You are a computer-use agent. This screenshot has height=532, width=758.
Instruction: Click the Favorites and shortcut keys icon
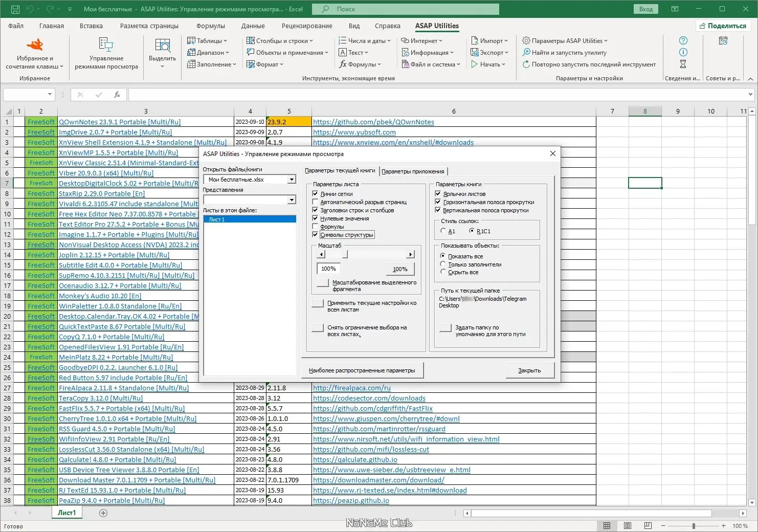pyautogui.click(x=34, y=46)
